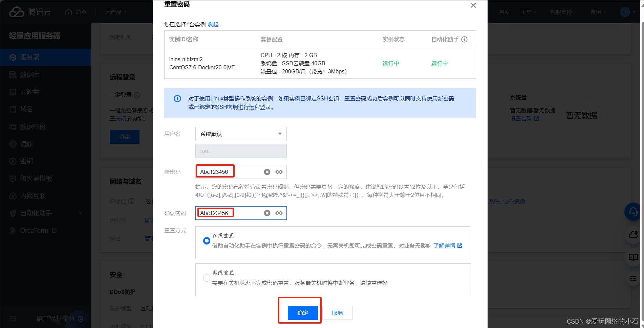
Task: Click the 设置告警 link in background page
Action: click(x=524, y=119)
